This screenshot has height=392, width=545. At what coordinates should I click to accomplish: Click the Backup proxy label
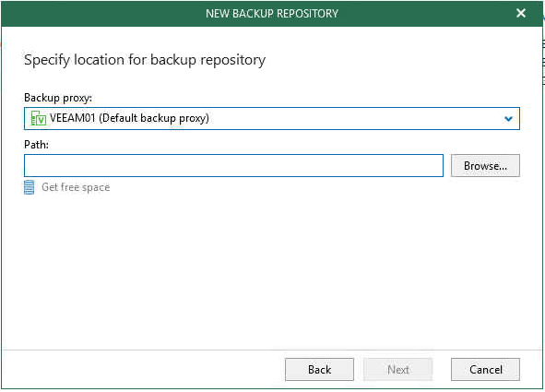58,98
